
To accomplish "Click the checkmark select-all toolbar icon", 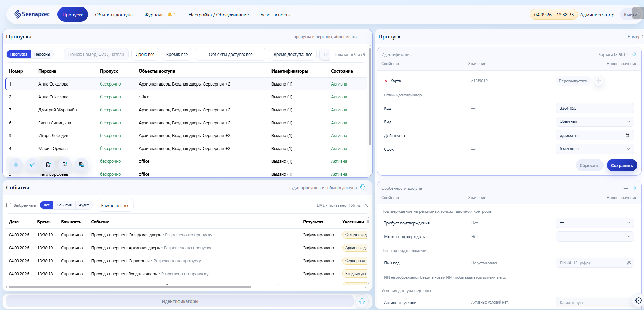I will pyautogui.click(x=32, y=165).
